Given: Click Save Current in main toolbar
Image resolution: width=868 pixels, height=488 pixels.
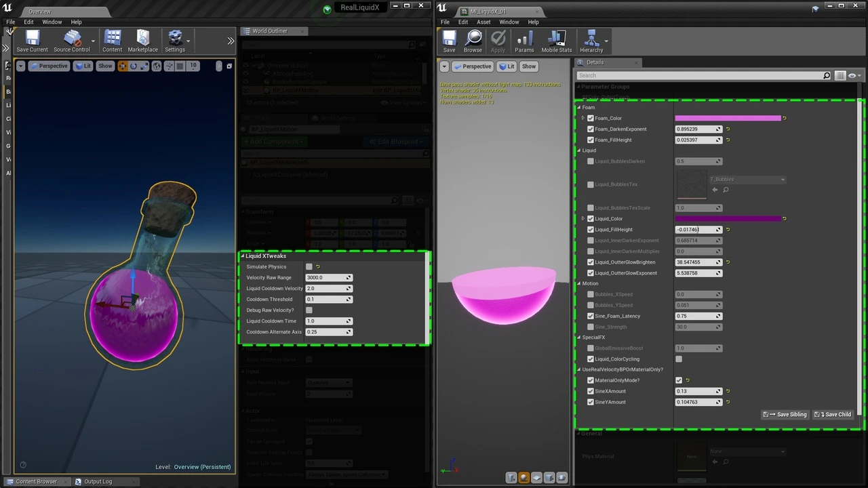Looking at the screenshot, I should coord(32,41).
